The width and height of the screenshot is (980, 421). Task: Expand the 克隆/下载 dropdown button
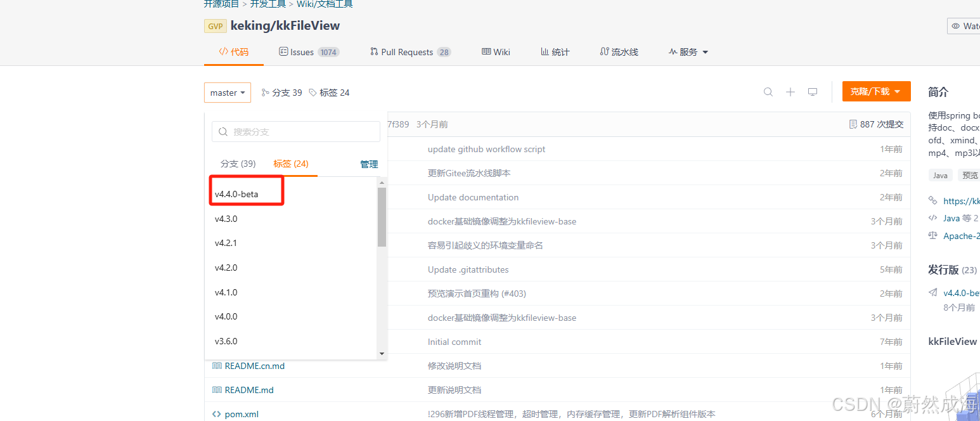click(x=877, y=91)
